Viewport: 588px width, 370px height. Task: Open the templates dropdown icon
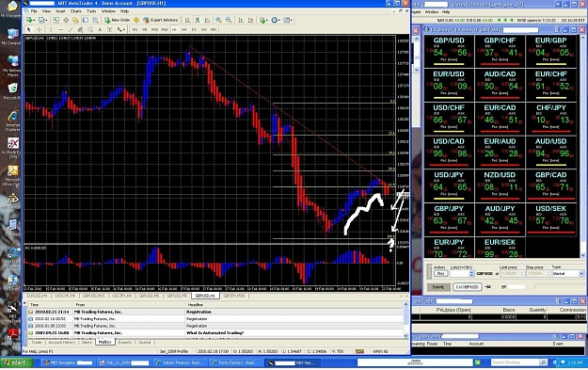pyautogui.click(x=288, y=20)
